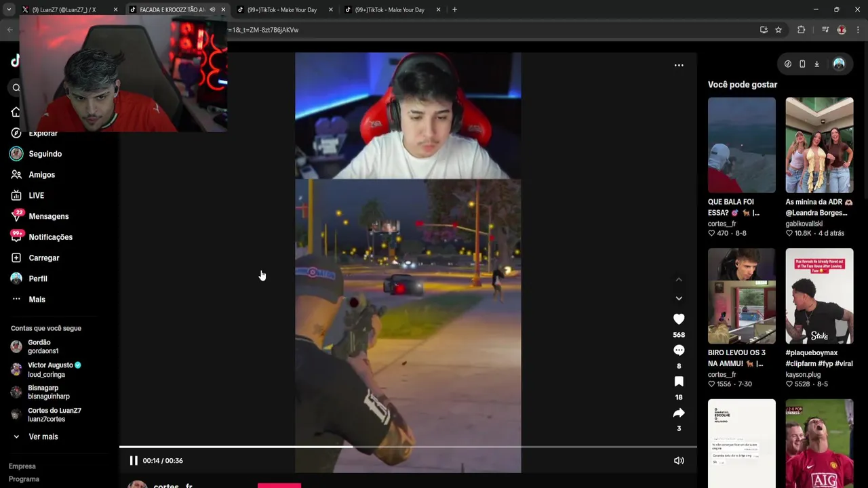Open the Chrome three-dot menu
The image size is (868, 488).
[x=859, y=30]
